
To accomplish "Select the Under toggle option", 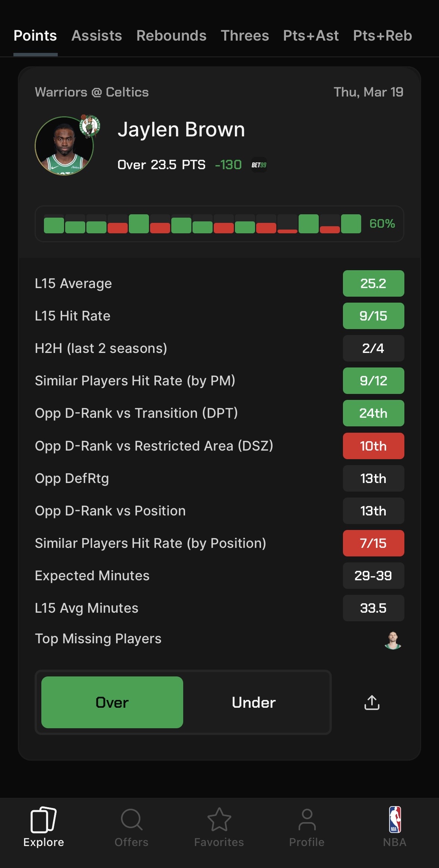I will tap(254, 702).
